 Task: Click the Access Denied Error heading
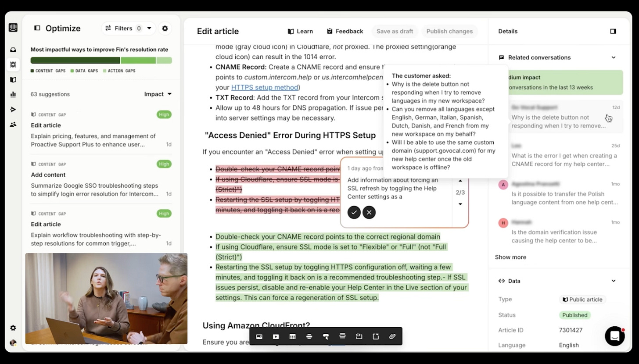click(290, 135)
